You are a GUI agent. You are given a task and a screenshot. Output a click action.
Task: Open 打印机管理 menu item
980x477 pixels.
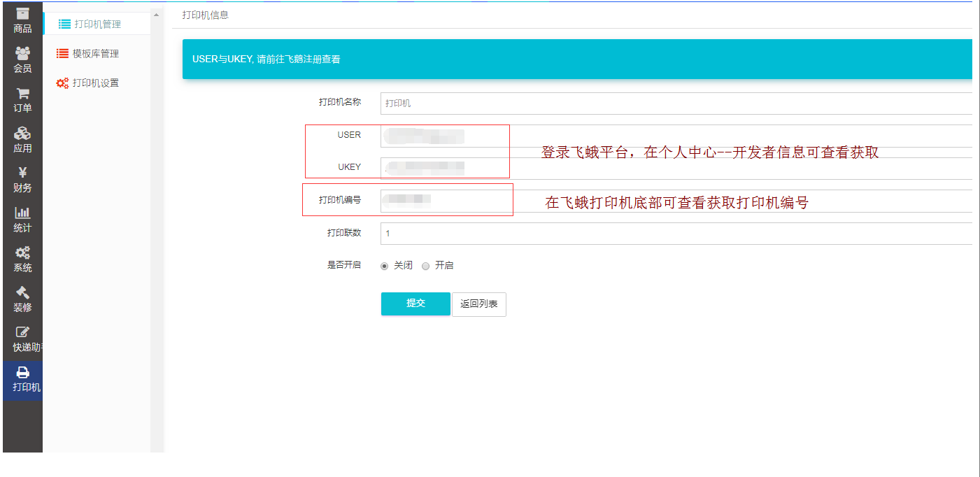click(97, 24)
